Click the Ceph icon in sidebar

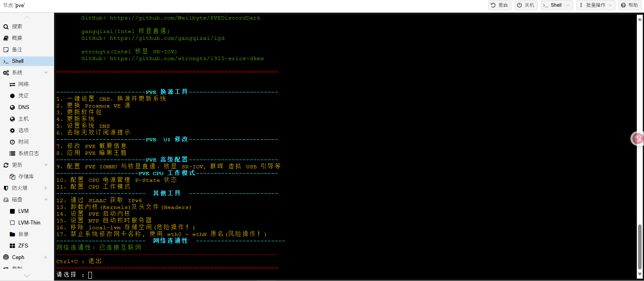6,258
